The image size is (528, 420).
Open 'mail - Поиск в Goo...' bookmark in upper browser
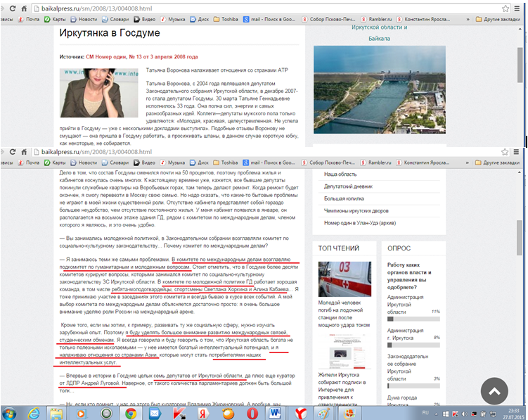pos(269,20)
